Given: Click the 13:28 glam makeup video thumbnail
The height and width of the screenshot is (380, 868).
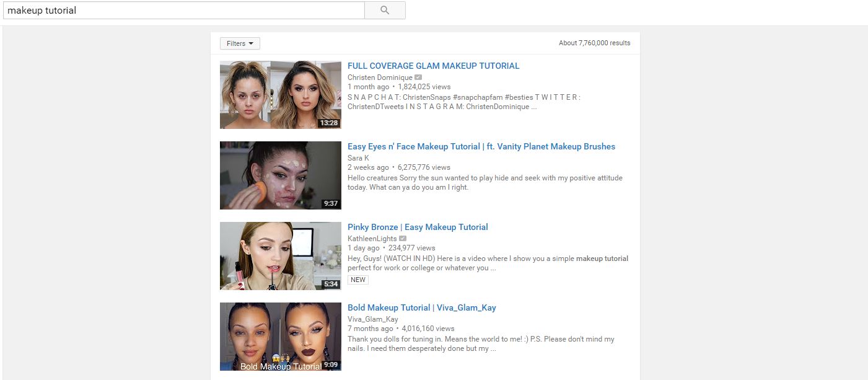Looking at the screenshot, I should coord(281,95).
